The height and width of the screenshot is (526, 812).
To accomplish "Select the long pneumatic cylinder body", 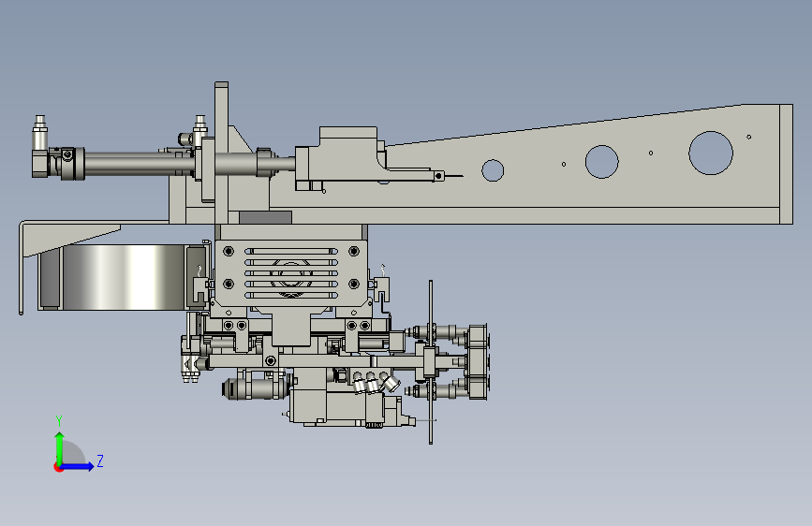I will 139,164.
